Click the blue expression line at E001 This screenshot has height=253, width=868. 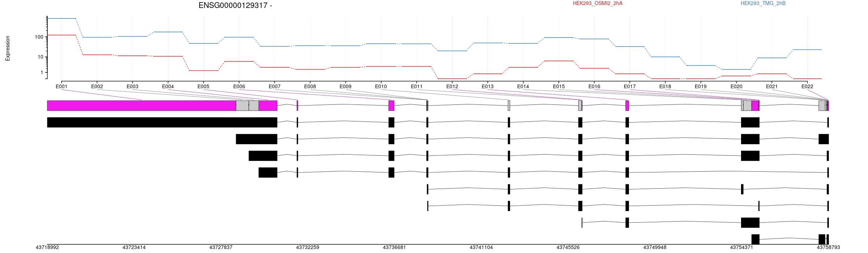(61, 18)
